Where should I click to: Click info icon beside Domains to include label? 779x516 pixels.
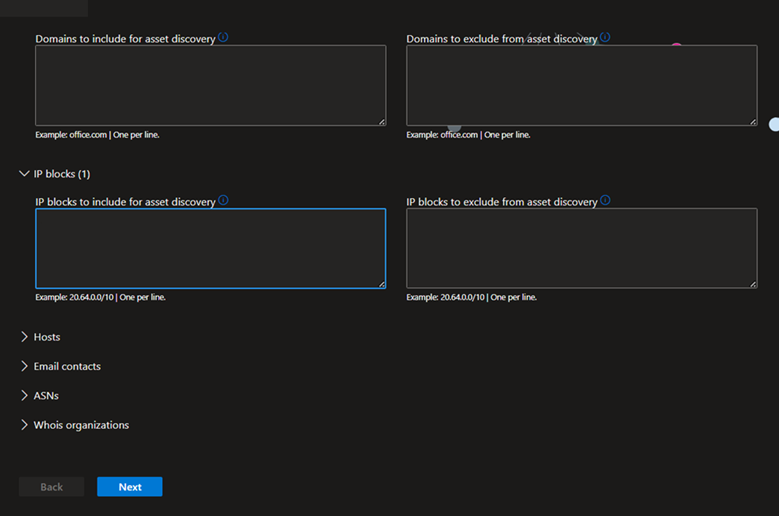[223, 37]
